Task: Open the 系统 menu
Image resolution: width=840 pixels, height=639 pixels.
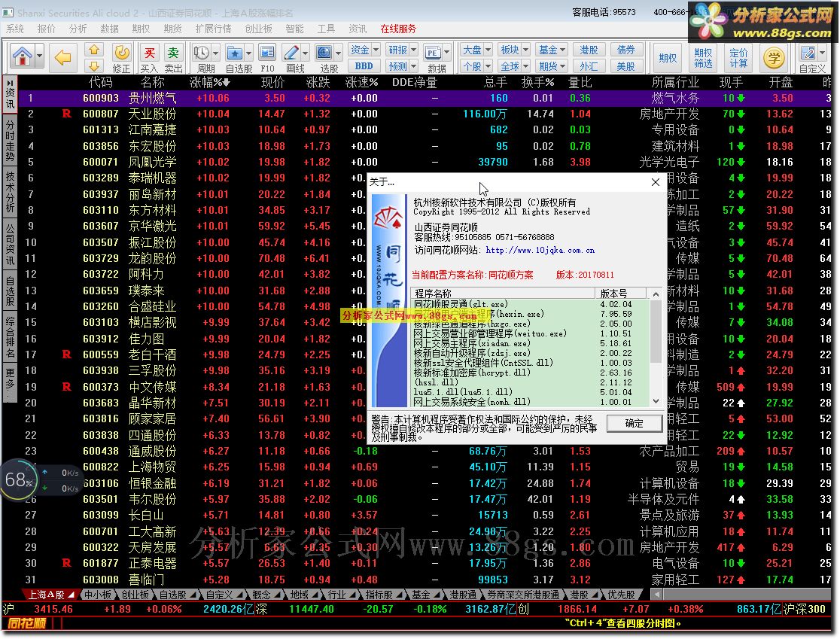Action: tap(15, 29)
